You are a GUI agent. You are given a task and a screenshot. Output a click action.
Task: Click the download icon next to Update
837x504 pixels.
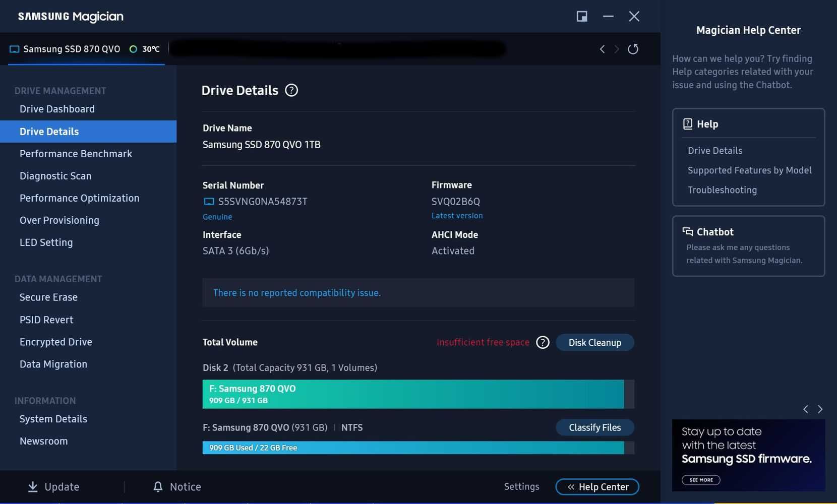click(33, 487)
